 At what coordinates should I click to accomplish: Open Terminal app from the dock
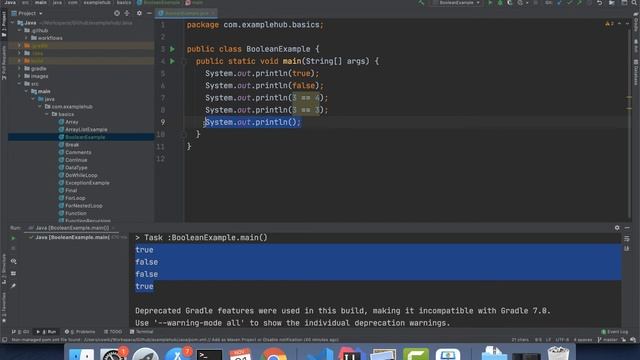(209, 354)
